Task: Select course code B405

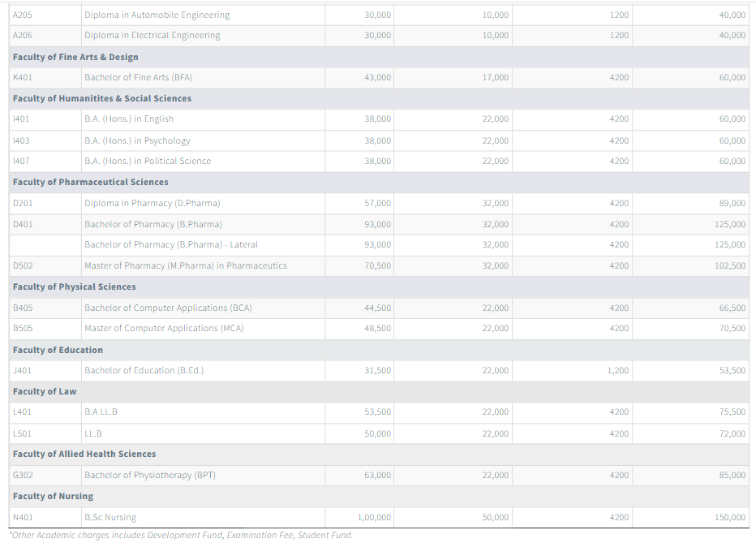Action: [x=23, y=308]
